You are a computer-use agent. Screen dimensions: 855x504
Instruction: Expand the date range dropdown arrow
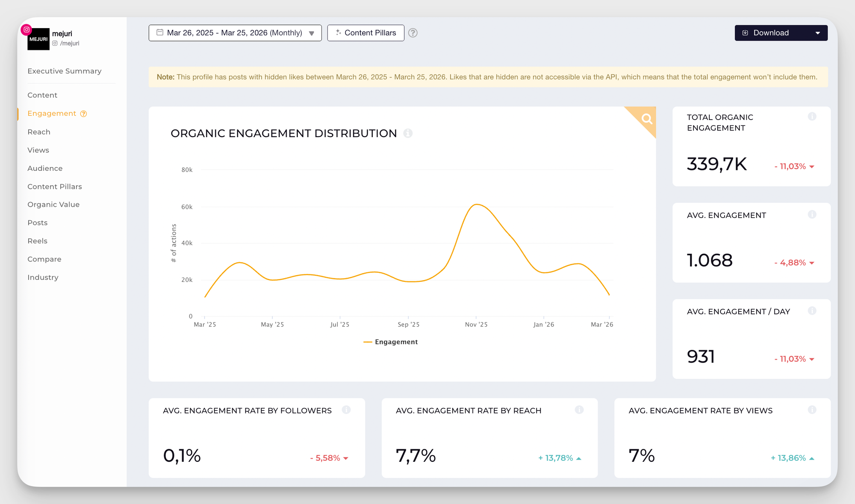tap(311, 33)
